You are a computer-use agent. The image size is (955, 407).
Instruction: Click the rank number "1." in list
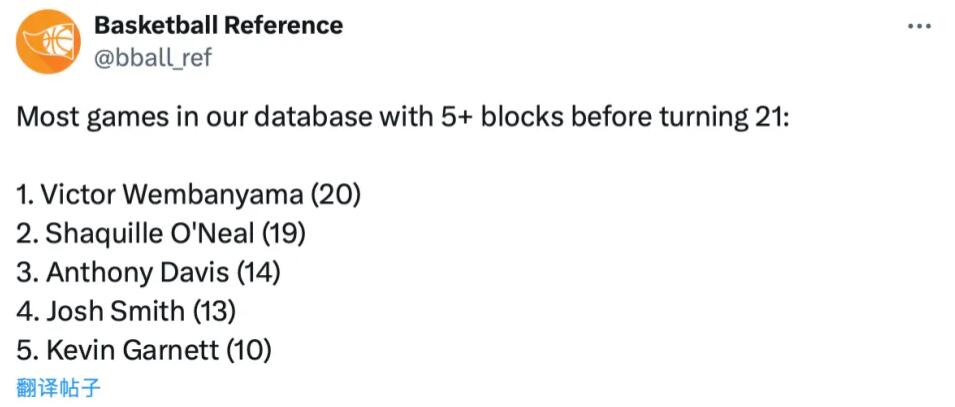[x=26, y=194]
